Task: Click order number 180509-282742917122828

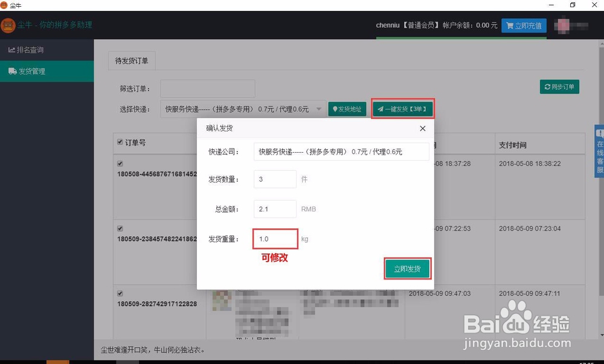Action: coord(157,304)
